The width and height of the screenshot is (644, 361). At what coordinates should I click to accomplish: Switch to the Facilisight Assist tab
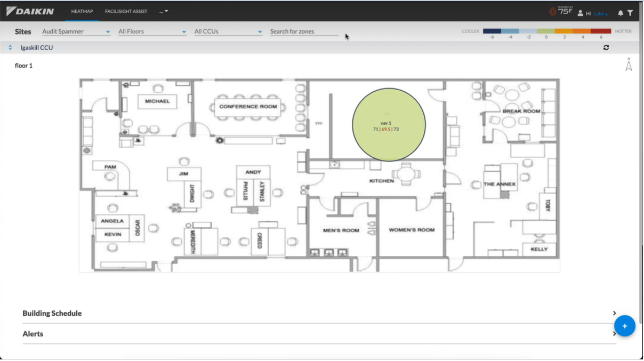pos(126,11)
